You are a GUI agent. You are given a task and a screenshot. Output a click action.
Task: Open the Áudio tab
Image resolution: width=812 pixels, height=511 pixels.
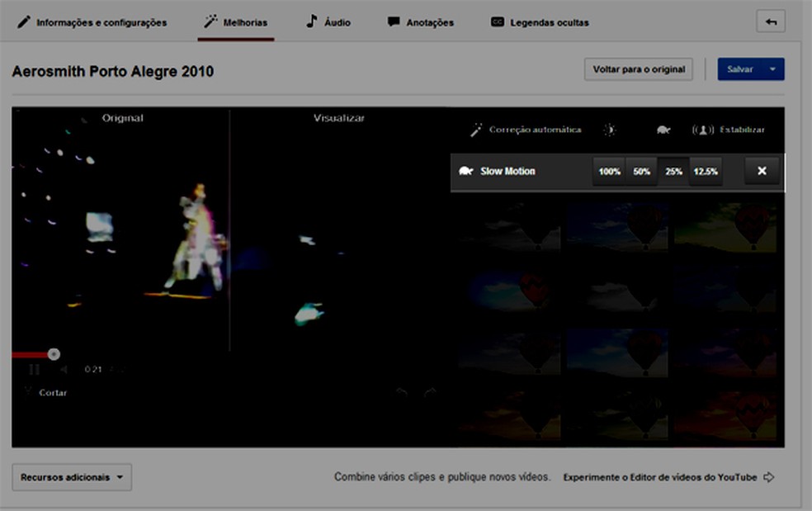(x=328, y=22)
